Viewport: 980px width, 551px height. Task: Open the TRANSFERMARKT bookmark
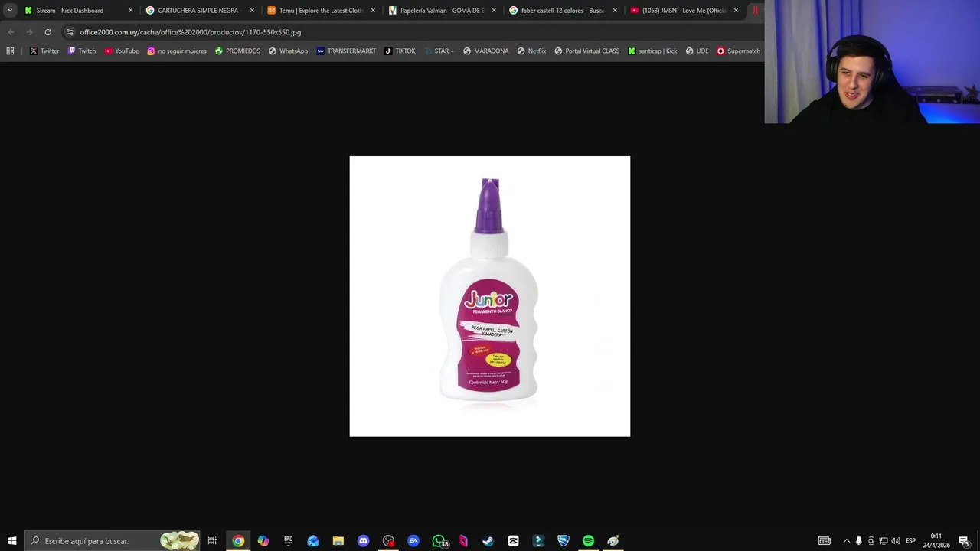[x=346, y=51]
